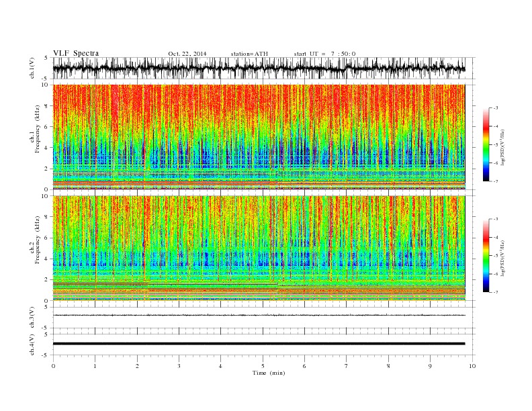Screen dimensions: 532x411
Task: Click the 'ch.1(V)' waveform axis label
Action: point(32,68)
